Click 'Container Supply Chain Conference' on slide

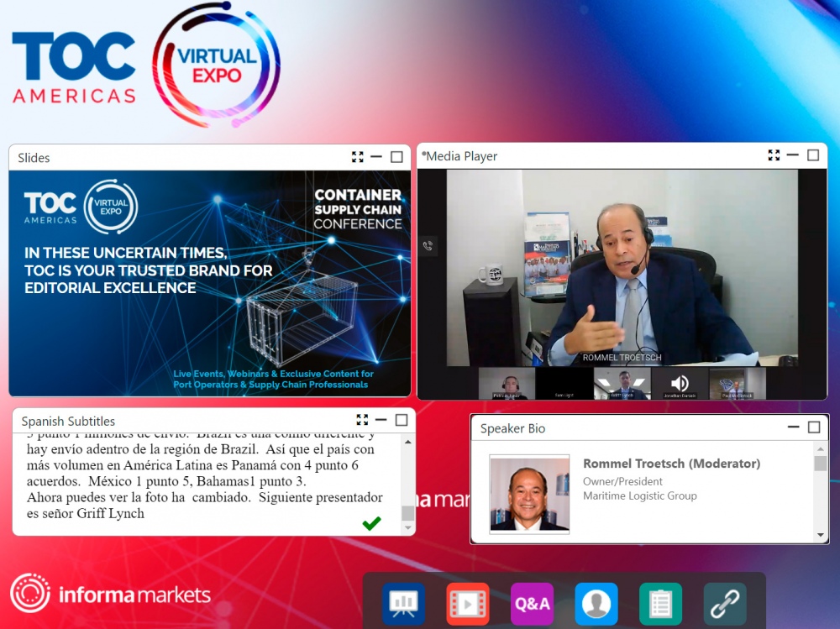coord(358,209)
